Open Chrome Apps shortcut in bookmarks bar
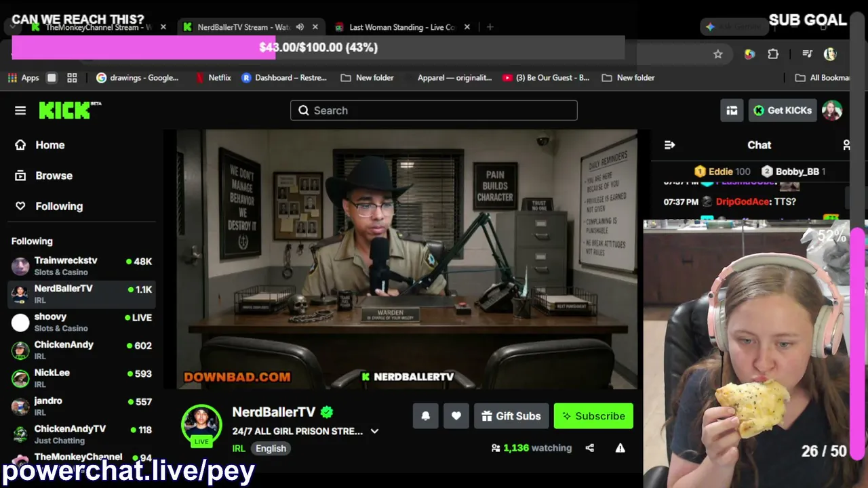This screenshot has height=488, width=868. pyautogui.click(x=24, y=78)
